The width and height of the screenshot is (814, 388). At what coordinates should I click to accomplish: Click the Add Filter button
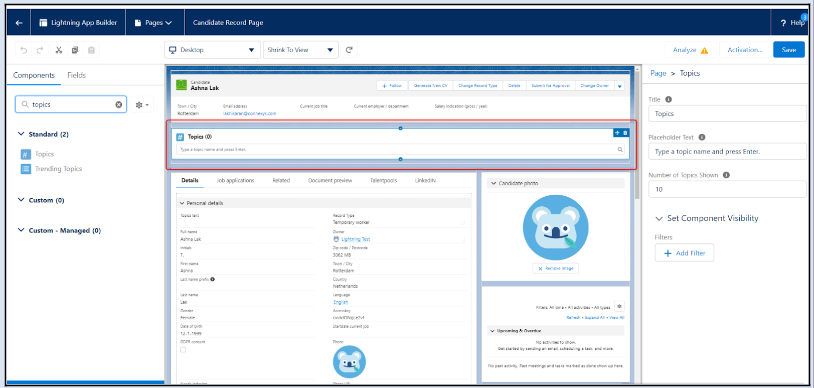(x=684, y=253)
